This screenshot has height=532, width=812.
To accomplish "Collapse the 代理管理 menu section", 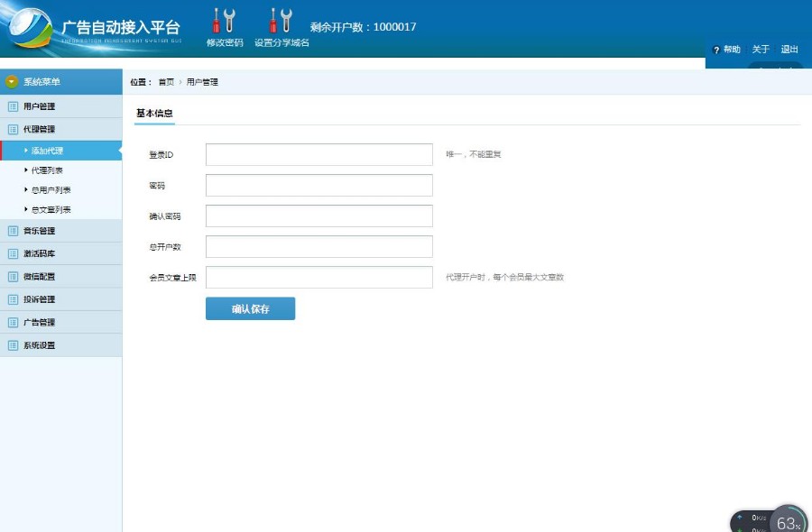I will coord(39,129).
